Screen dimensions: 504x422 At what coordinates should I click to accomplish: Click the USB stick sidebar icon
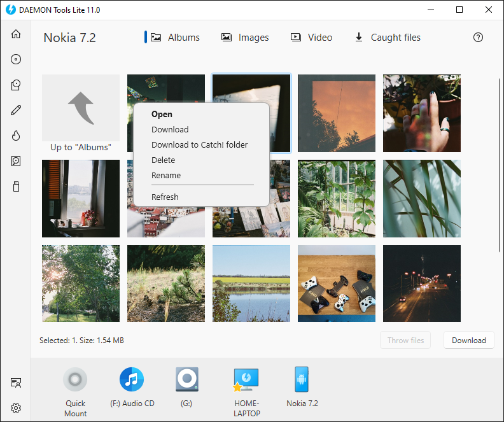[x=16, y=186]
